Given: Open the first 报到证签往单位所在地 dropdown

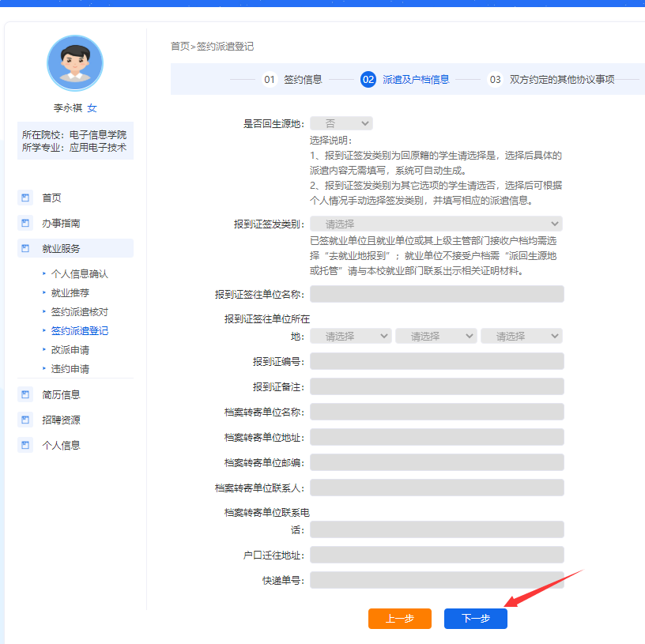Looking at the screenshot, I should (x=350, y=336).
